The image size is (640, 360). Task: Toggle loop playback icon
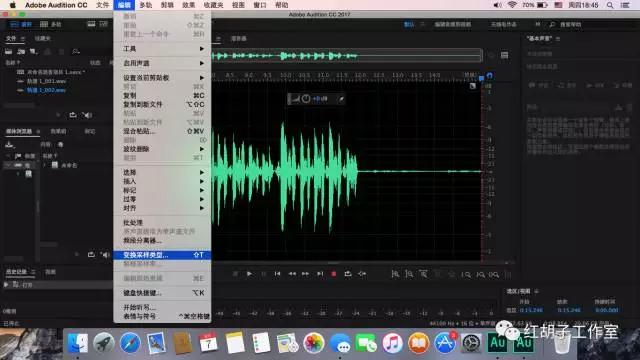348,274
